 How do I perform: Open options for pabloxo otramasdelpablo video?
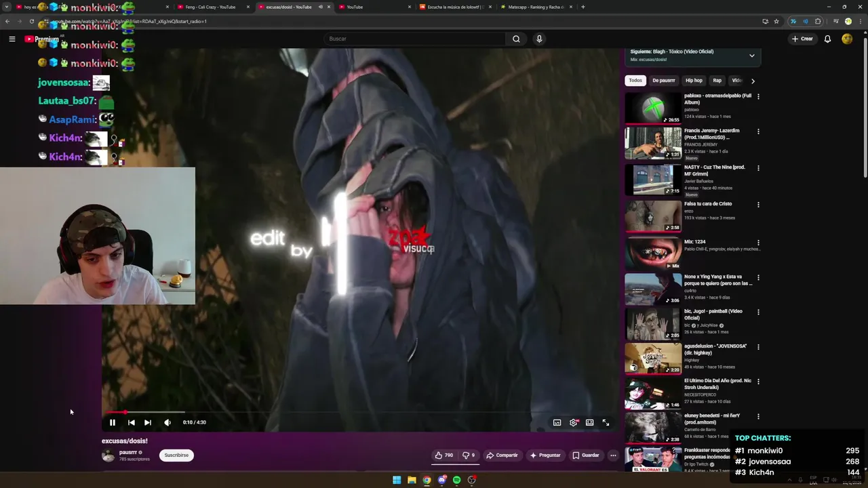758,96
